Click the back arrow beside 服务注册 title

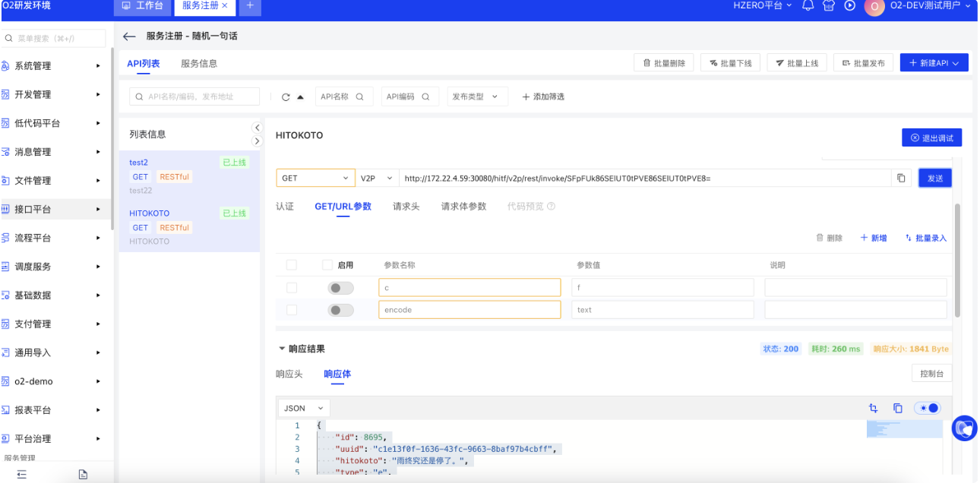129,36
